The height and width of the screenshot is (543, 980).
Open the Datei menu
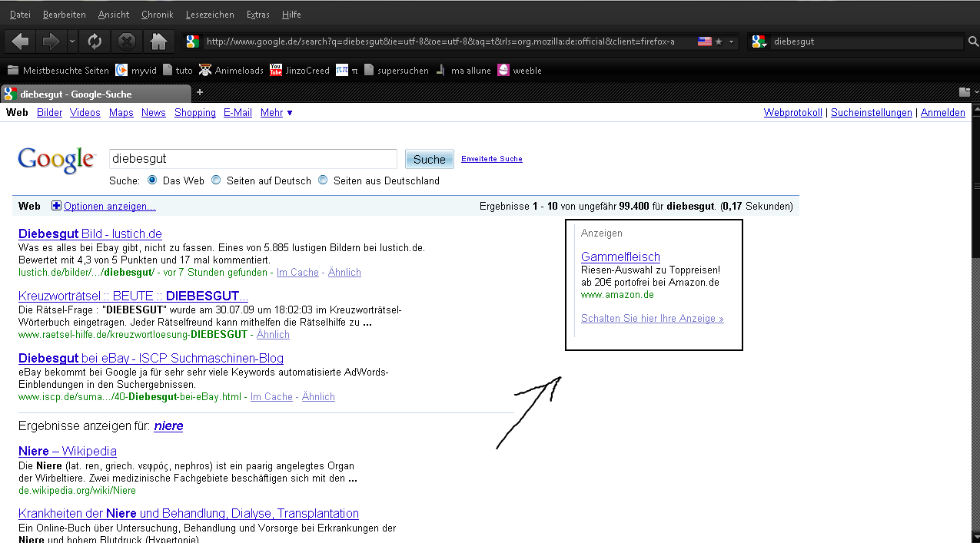click(21, 15)
